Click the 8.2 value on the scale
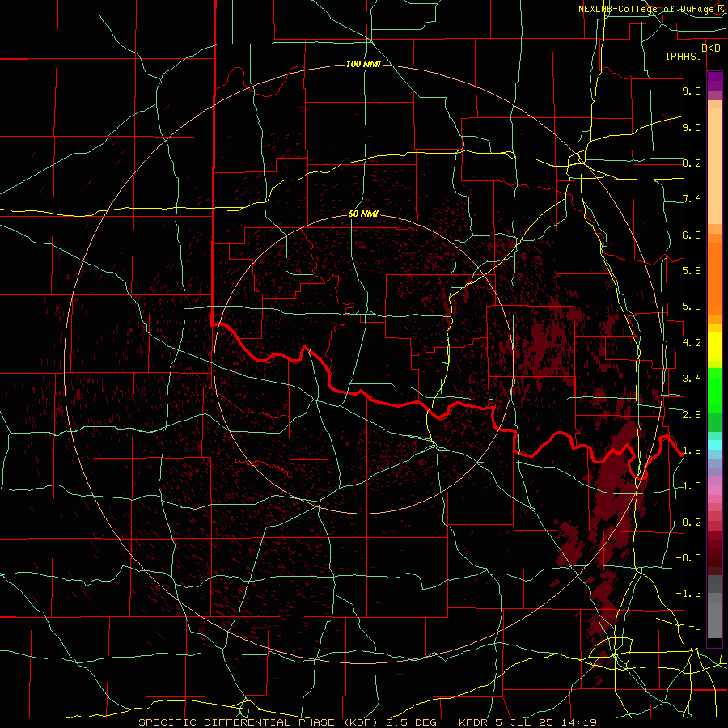This screenshot has width=728, height=728. (x=692, y=163)
